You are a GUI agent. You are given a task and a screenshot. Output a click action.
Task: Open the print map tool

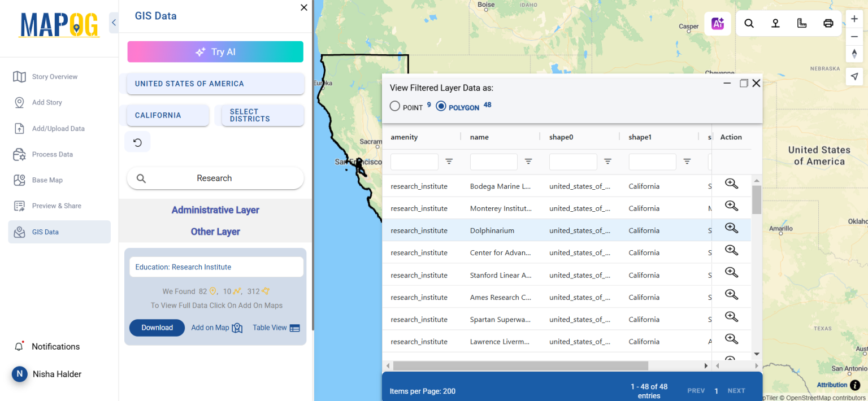point(828,23)
